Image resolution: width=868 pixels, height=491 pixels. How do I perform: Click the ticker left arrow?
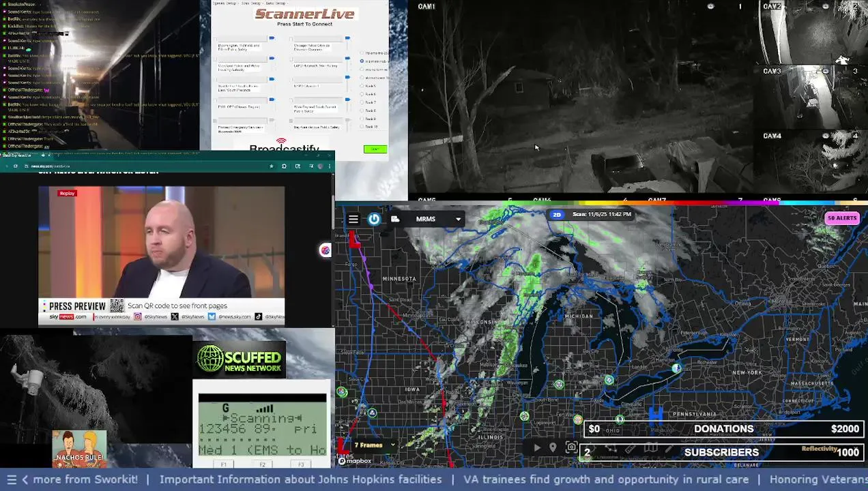tap(25, 479)
